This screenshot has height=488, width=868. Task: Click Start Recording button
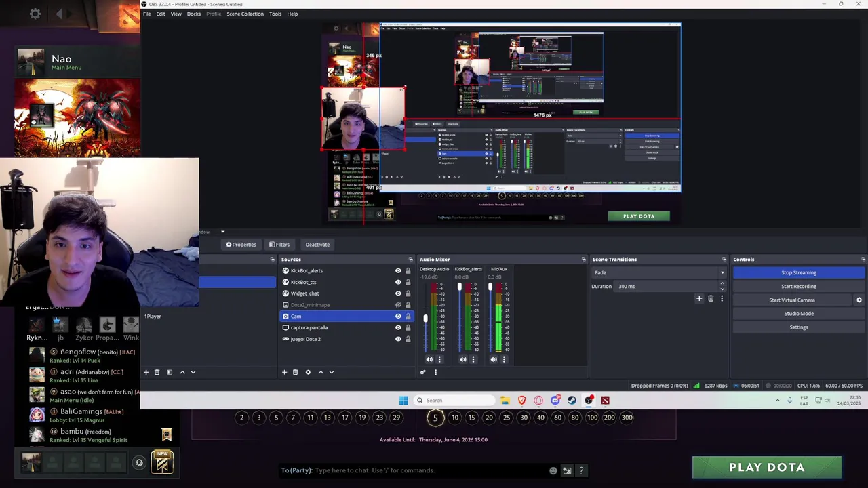pyautogui.click(x=799, y=286)
